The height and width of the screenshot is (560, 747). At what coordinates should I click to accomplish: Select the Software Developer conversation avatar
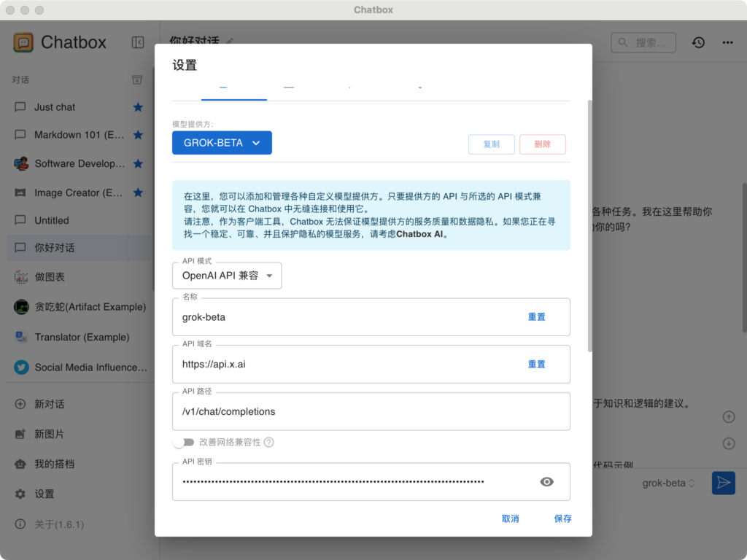(21, 164)
